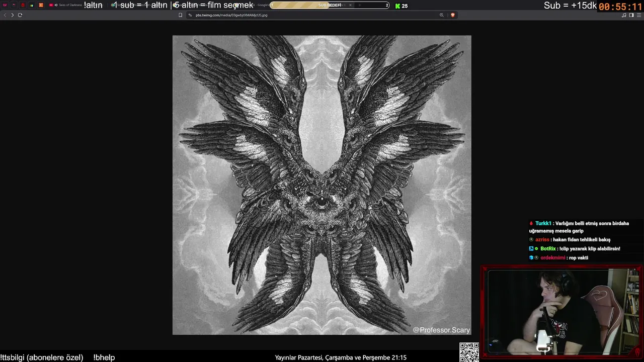Click the "Yayınlar Pazartesi, Çarşamba ve Perşembe 21:15" text
This screenshot has height=362, width=644.
coord(341,357)
